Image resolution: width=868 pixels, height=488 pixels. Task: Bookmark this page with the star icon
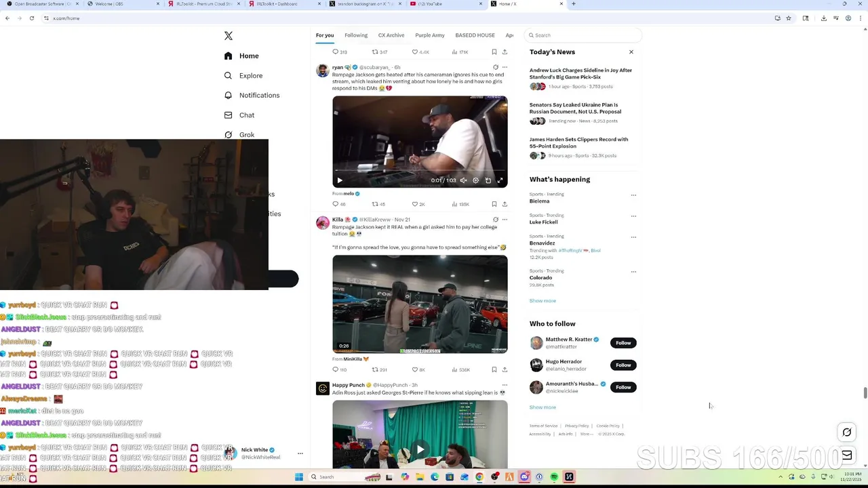tap(789, 18)
